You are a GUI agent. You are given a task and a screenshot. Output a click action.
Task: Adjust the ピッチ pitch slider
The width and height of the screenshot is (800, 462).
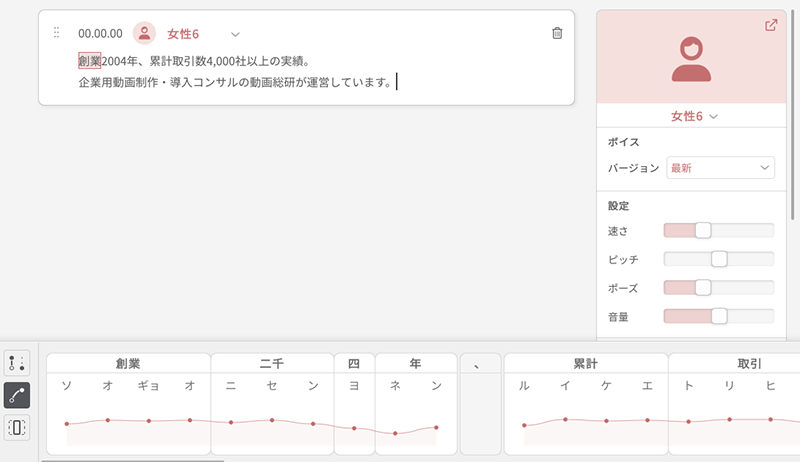coord(719,259)
